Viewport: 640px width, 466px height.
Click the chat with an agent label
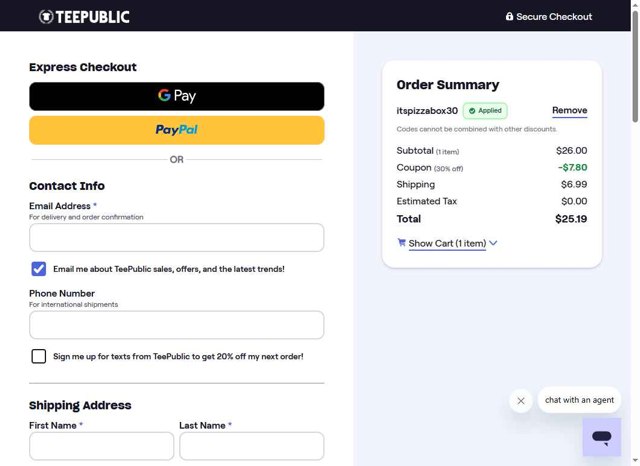(x=579, y=400)
